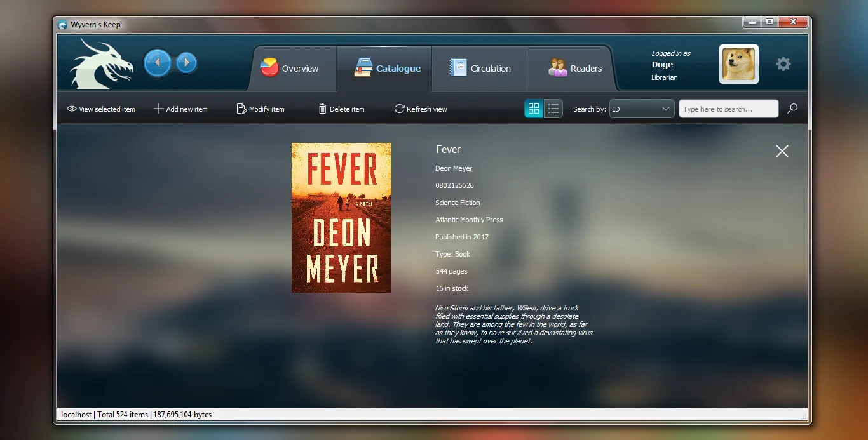Click the back navigation arrow button

point(157,63)
